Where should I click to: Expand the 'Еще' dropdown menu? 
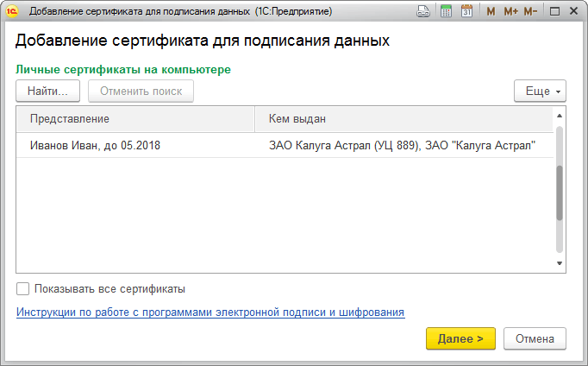[540, 91]
